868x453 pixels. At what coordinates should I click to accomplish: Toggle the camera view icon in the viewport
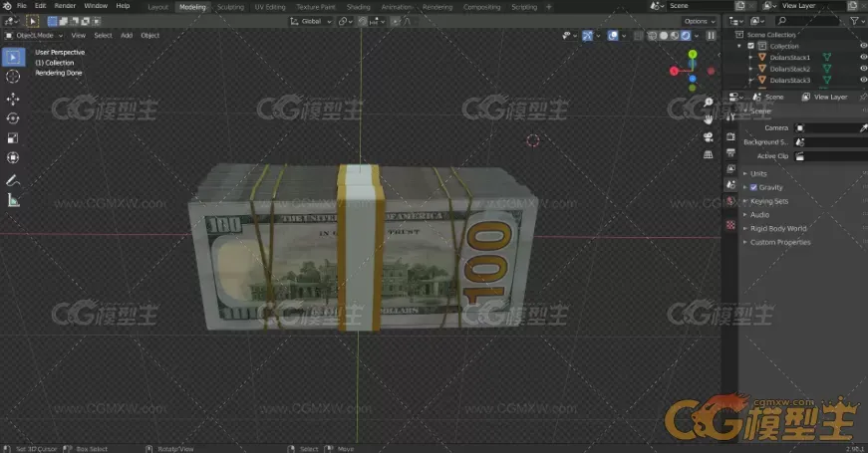708,137
